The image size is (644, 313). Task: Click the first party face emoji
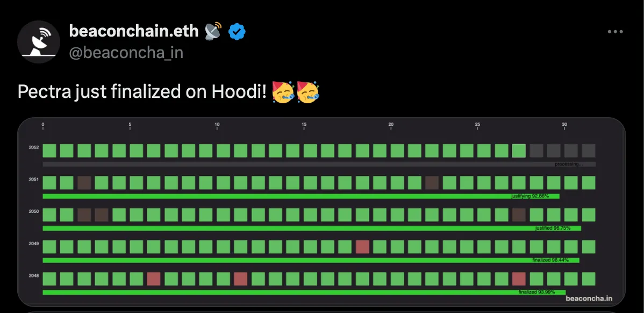pyautogui.click(x=283, y=92)
